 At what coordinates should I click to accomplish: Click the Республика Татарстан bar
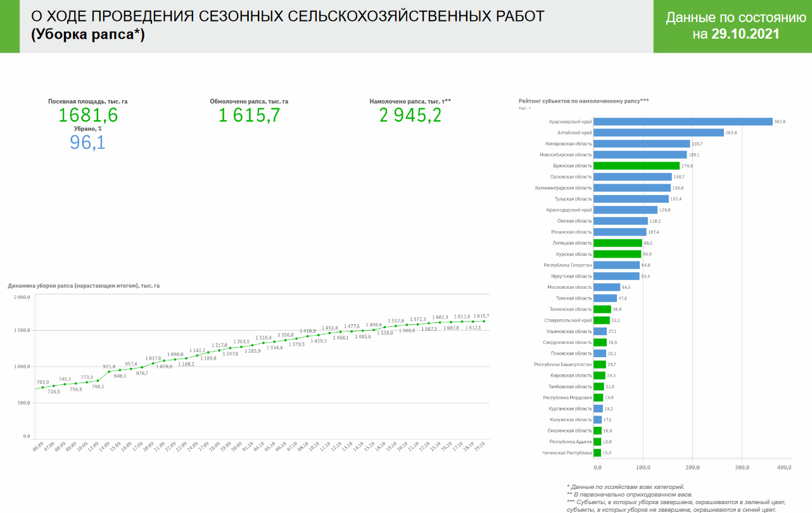point(616,265)
